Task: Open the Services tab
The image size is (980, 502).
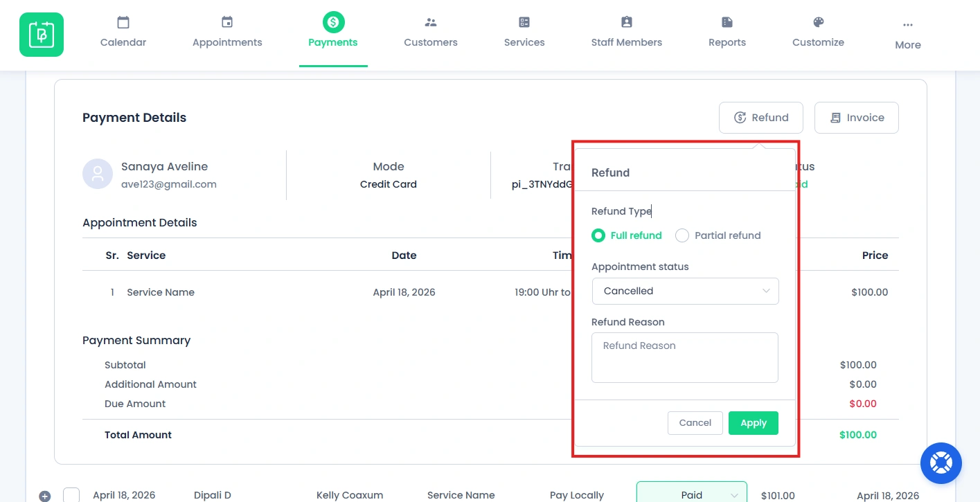Action: point(524,34)
